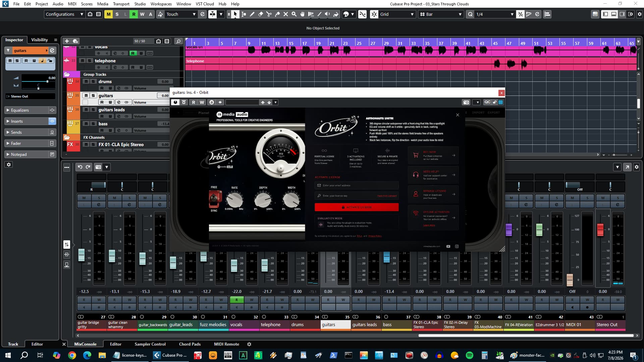Click the Paste from clipboard link
This screenshot has width=644, height=362.
(387, 196)
